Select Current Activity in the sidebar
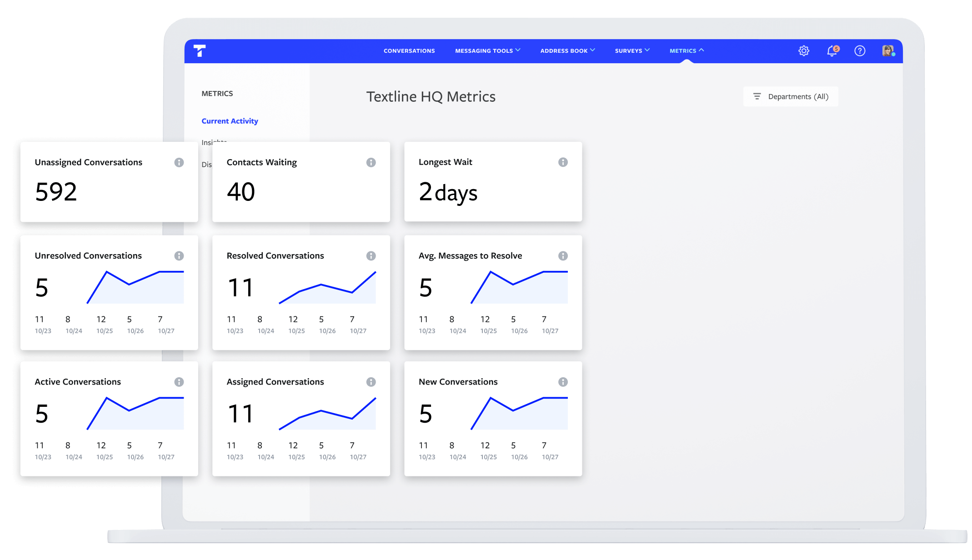 (x=230, y=121)
